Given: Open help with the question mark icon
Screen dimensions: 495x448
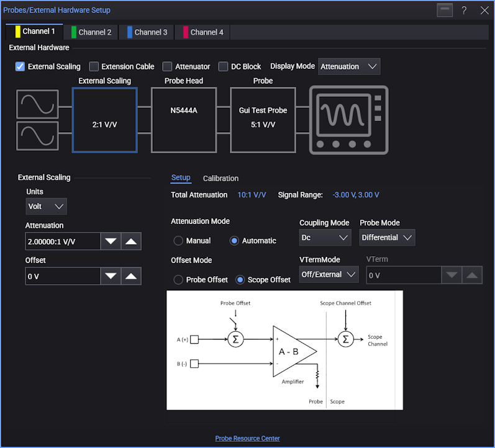Looking at the screenshot, I should point(463,11).
